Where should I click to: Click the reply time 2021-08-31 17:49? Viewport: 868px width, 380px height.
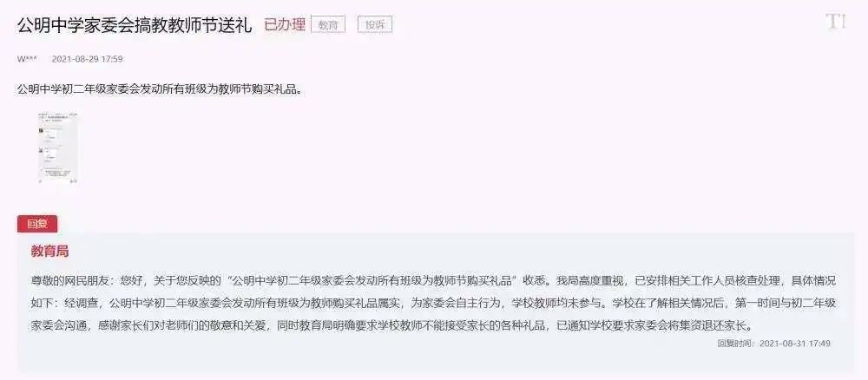(x=795, y=344)
